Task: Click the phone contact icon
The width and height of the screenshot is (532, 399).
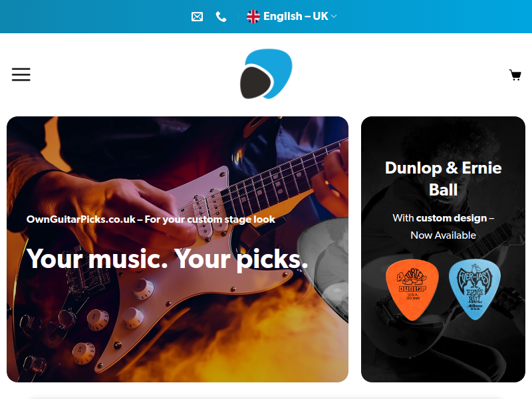Action: 221,17
